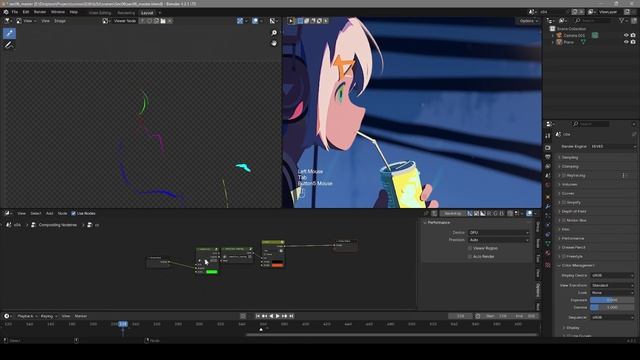Screen dimensions: 640x360
Task: Hide Plane in viewport via eye icon
Action: 626,42
